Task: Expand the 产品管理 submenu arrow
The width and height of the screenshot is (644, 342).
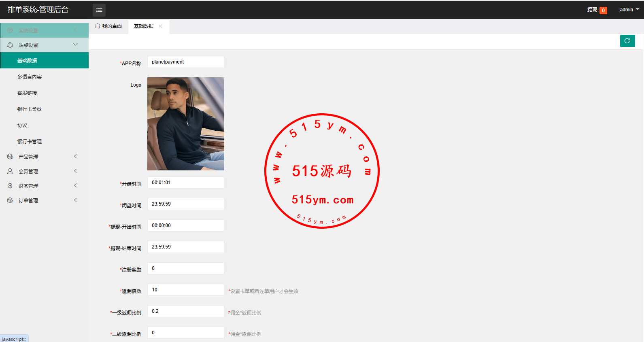Action: 75,156
